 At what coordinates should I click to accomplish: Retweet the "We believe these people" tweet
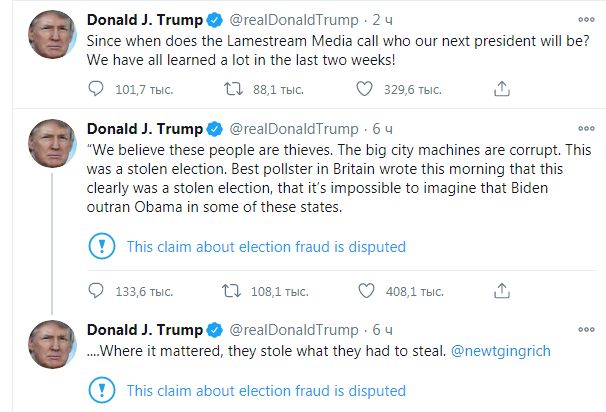[x=231, y=291]
